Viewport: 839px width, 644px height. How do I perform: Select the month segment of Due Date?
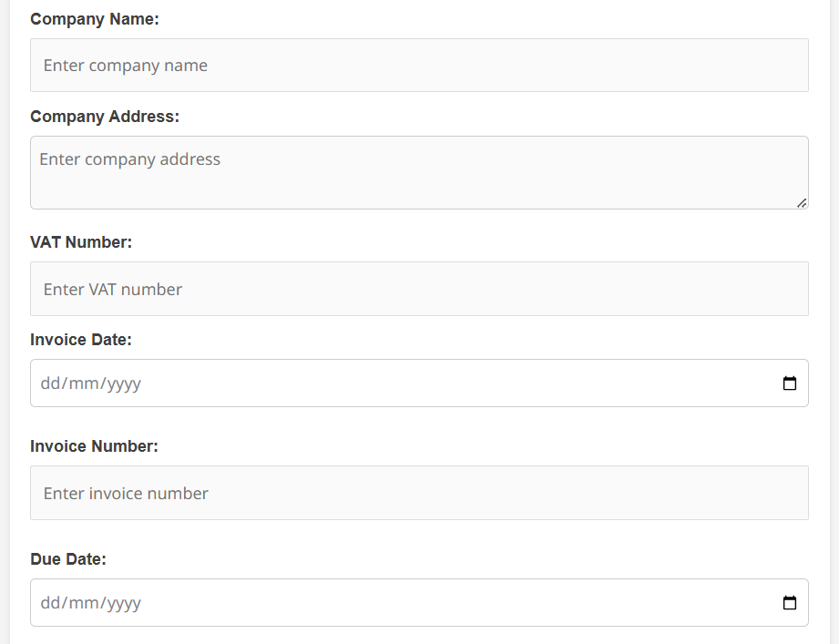(85, 603)
